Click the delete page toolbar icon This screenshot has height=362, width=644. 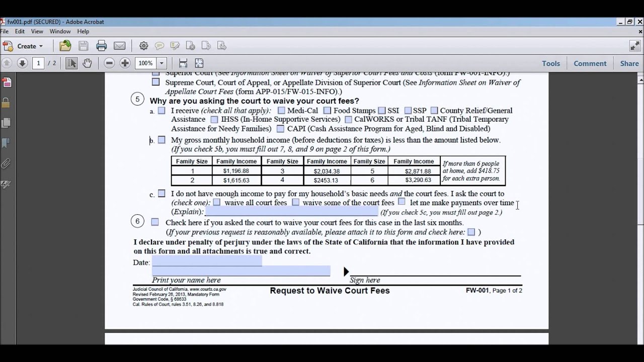190,46
